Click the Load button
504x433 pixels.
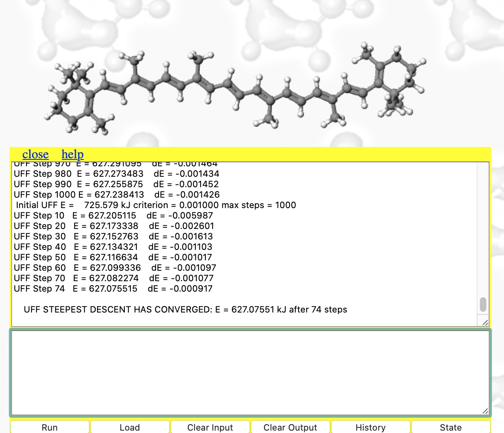pos(130,427)
